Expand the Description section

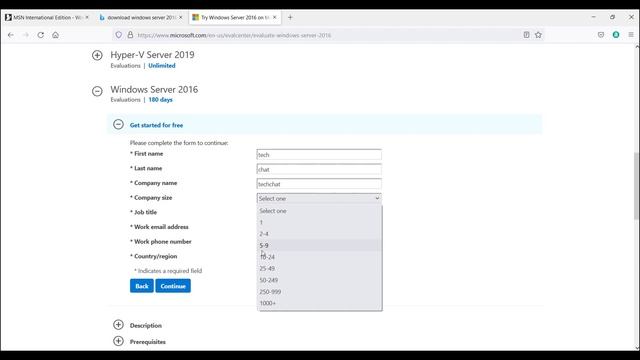click(x=118, y=324)
